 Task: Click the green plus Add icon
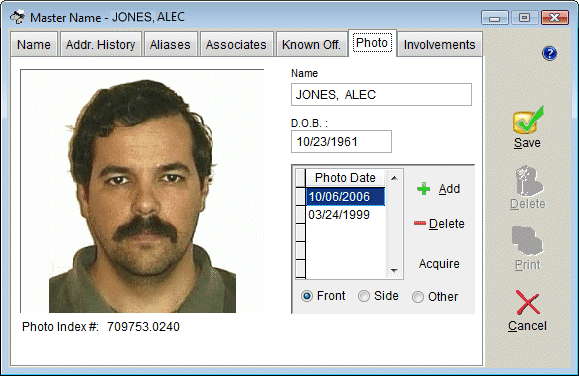(x=424, y=189)
